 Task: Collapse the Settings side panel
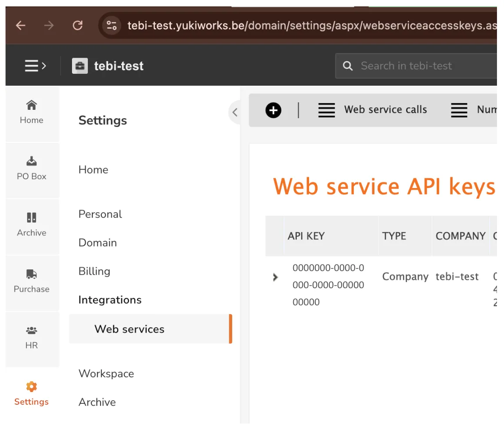[x=235, y=112]
